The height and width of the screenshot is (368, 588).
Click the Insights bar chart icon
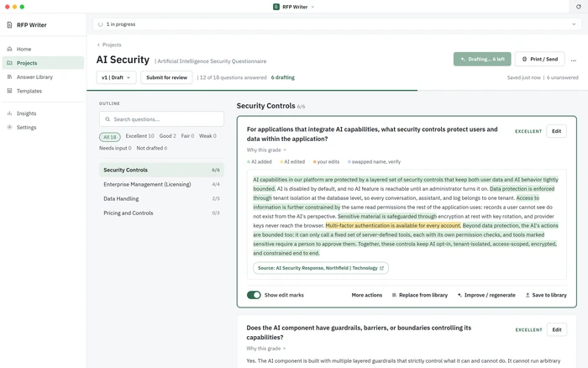[10, 113]
